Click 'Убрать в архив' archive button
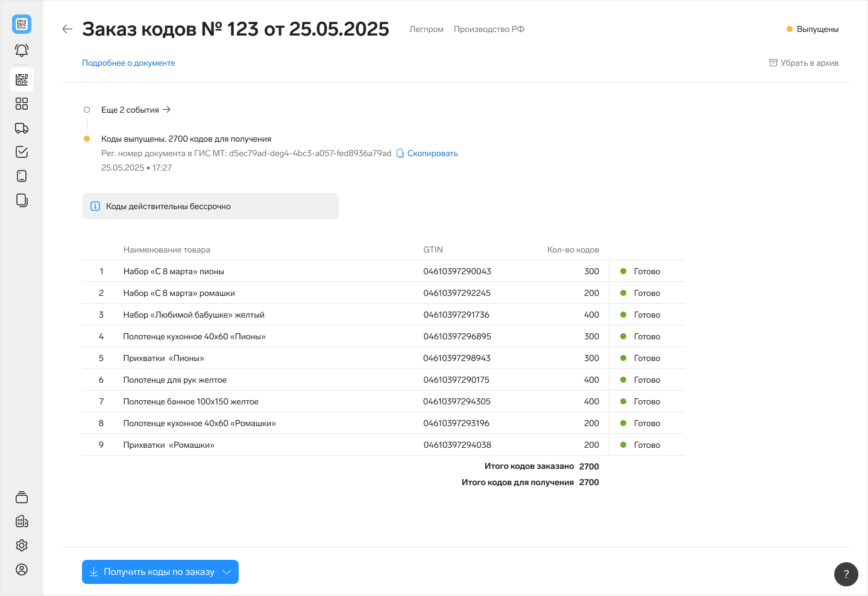This screenshot has width=868, height=596. (804, 63)
